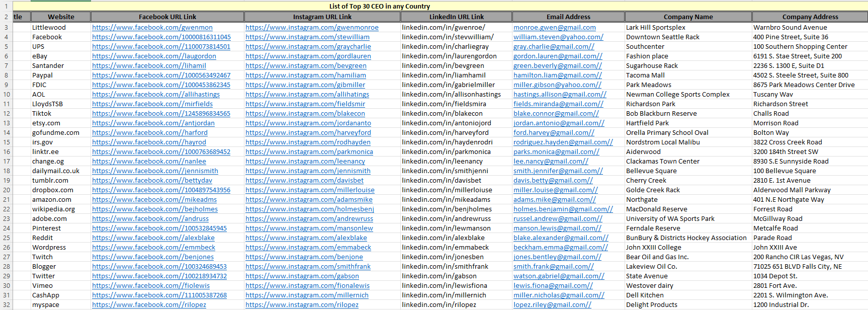
Task: Follow the instagram.com/rilopez hyperlink
Action: pos(302,305)
